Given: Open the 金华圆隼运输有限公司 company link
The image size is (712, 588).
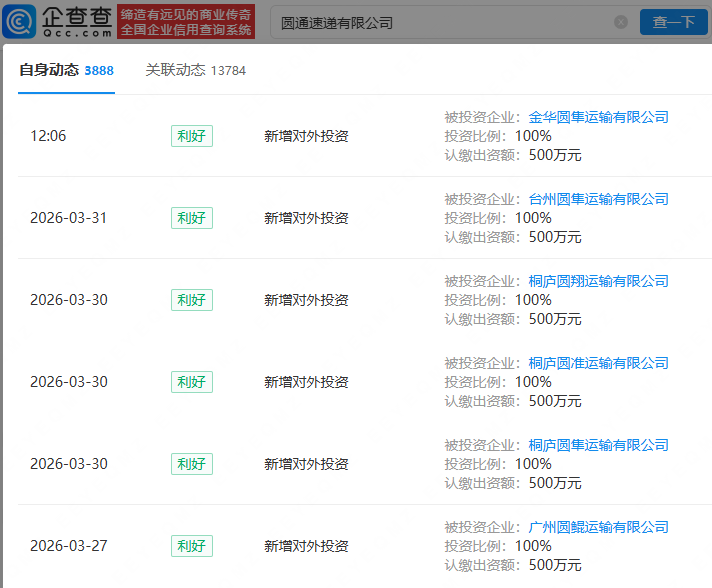Looking at the screenshot, I should pyautogui.click(x=598, y=117).
